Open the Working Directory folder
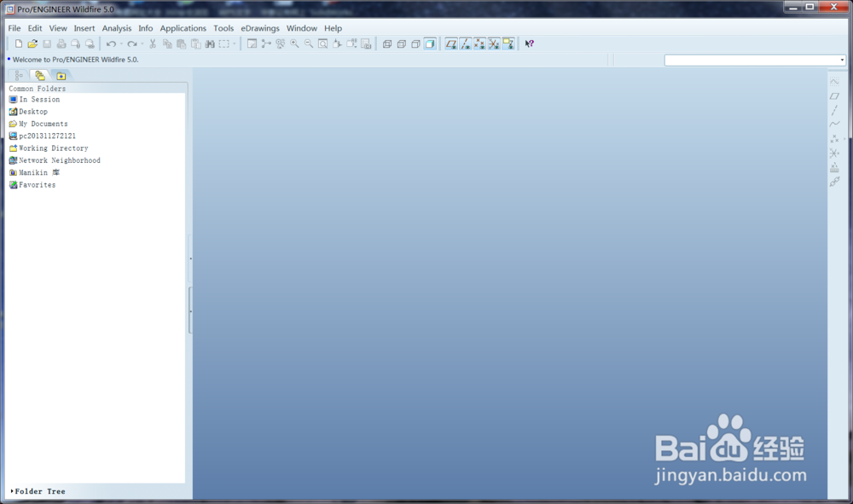The width and height of the screenshot is (853, 504). (49, 148)
